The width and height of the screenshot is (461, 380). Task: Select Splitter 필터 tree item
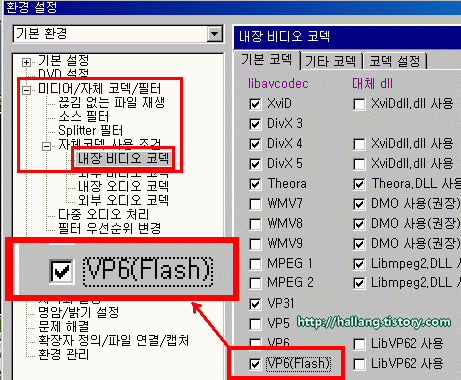[x=90, y=130]
